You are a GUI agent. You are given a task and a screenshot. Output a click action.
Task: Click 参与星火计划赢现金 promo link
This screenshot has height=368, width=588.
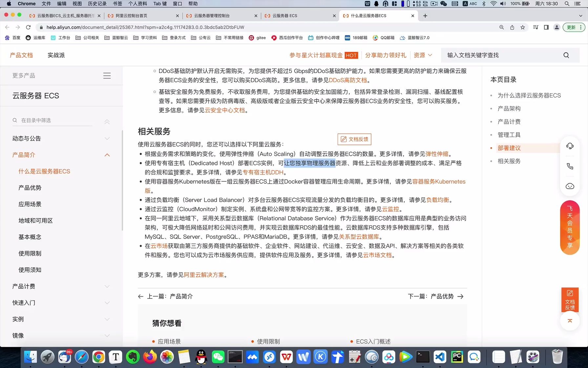(316, 55)
